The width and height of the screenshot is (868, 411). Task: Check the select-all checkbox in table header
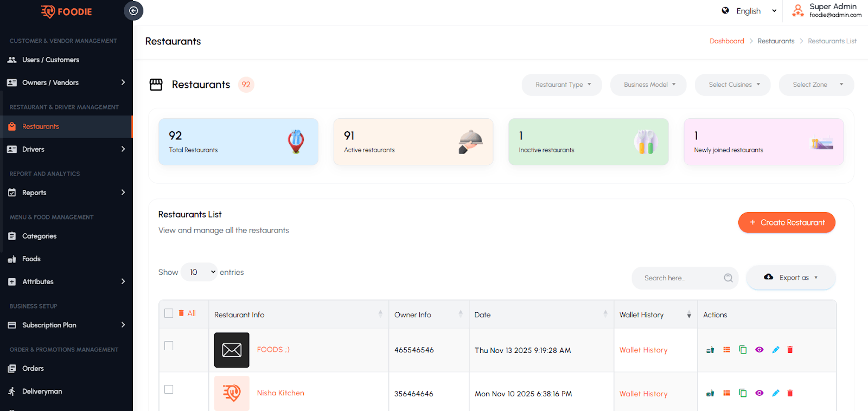click(169, 313)
